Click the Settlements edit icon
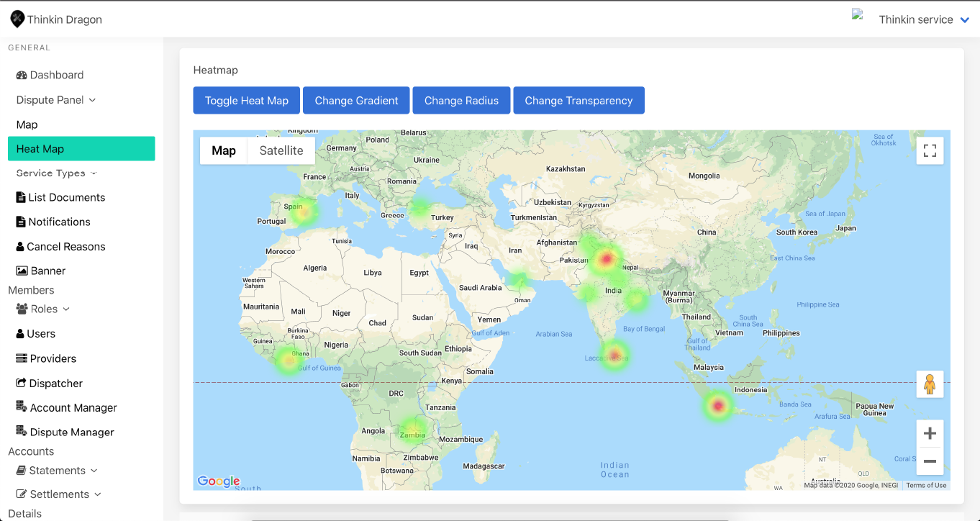 point(22,494)
